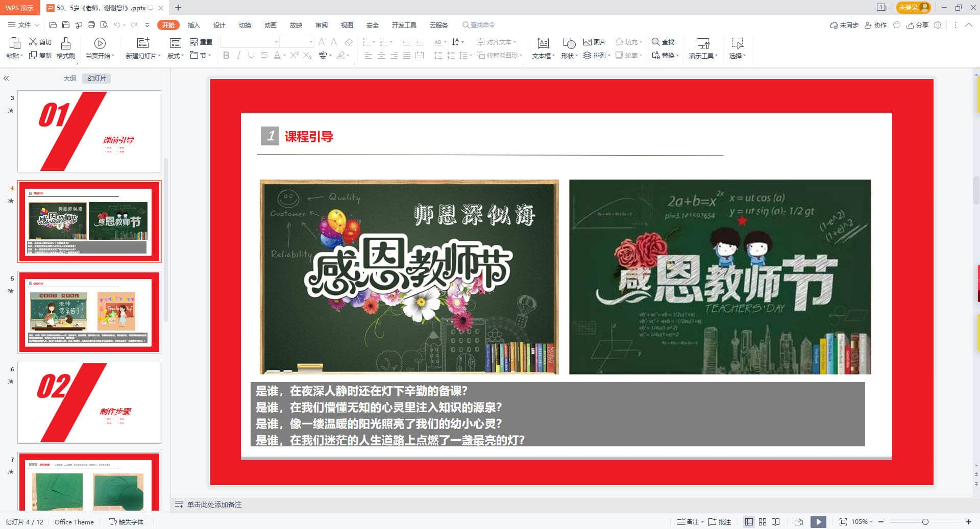
Task: Switch to the 视图 (View) tab
Action: pos(347,25)
